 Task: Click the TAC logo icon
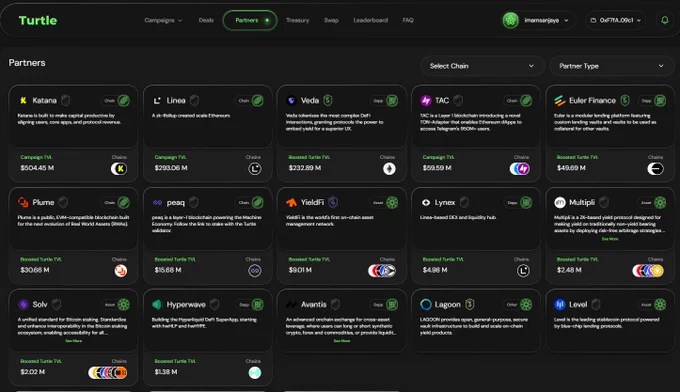coord(426,101)
